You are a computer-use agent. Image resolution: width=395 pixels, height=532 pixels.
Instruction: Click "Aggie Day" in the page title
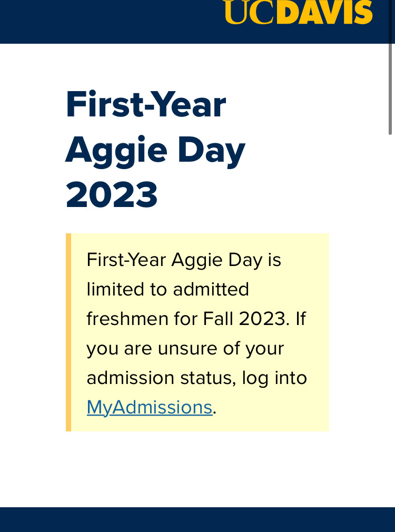coord(155,150)
